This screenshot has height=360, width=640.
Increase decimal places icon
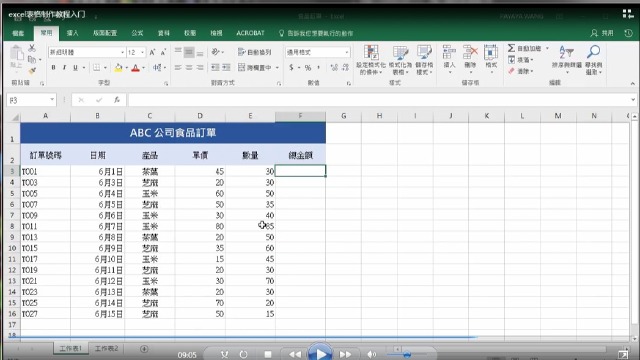334,67
